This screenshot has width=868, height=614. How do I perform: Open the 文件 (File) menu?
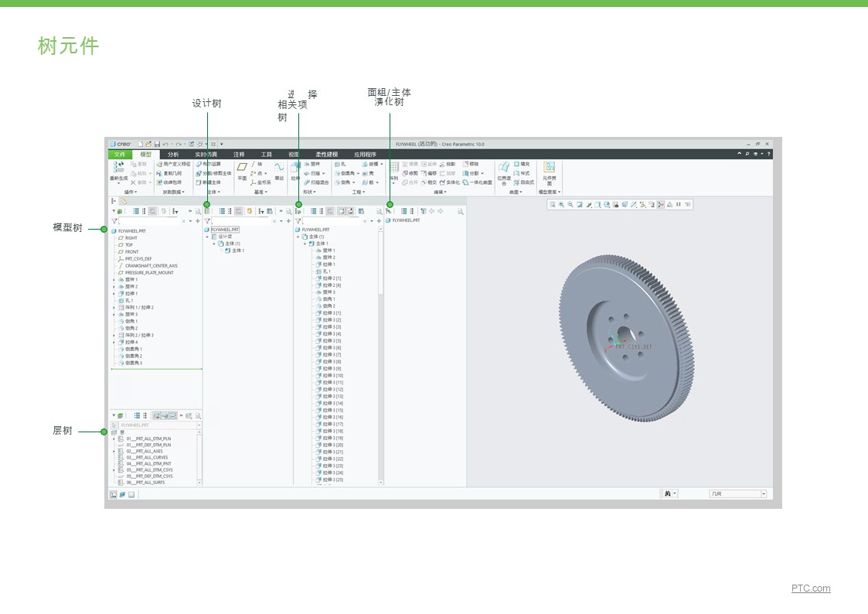click(x=120, y=155)
